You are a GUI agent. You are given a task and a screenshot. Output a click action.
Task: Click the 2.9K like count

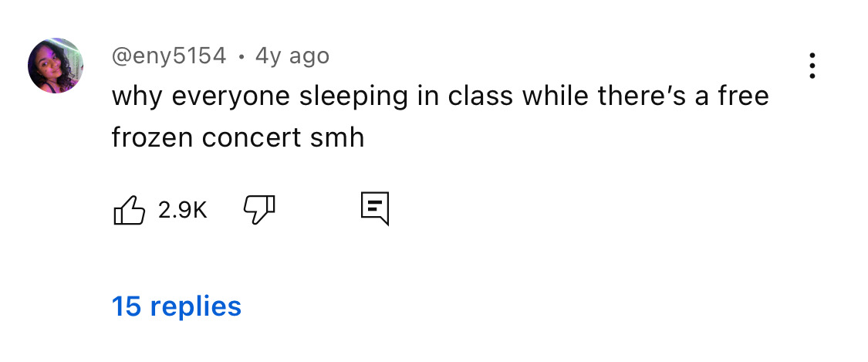(x=183, y=209)
